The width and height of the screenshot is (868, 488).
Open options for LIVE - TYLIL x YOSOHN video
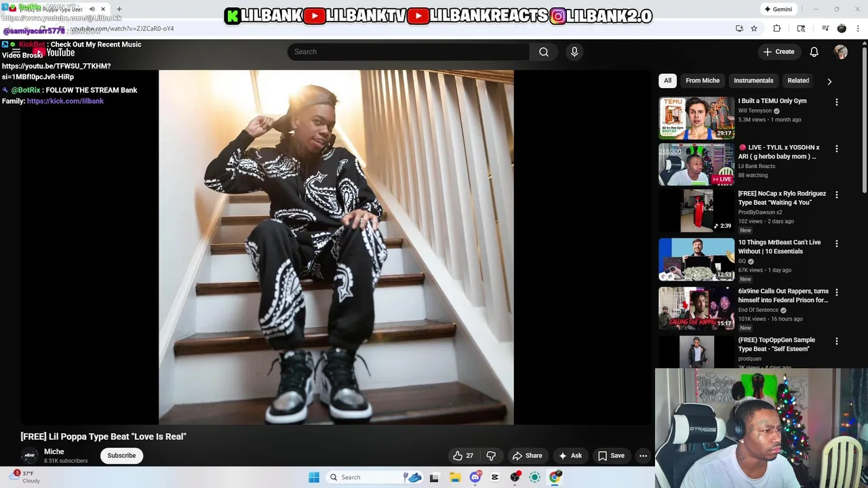pos(836,148)
